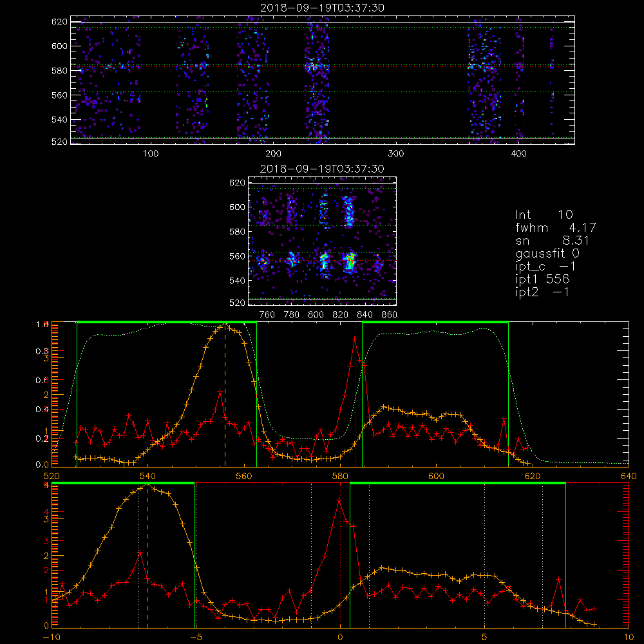The width and height of the screenshot is (644, 644).
Task: Select the 'fwhm 4.17' readout text
Action: pyautogui.click(x=555, y=227)
